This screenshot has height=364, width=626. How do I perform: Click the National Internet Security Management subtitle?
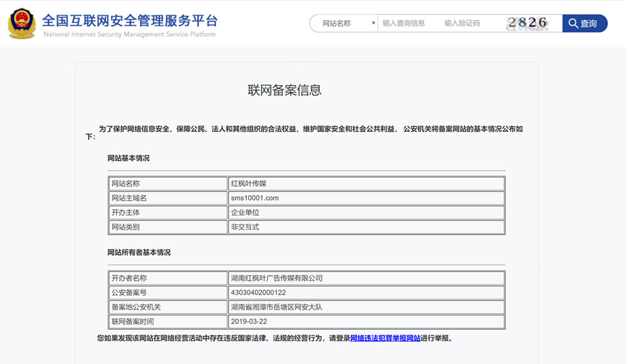(130, 34)
